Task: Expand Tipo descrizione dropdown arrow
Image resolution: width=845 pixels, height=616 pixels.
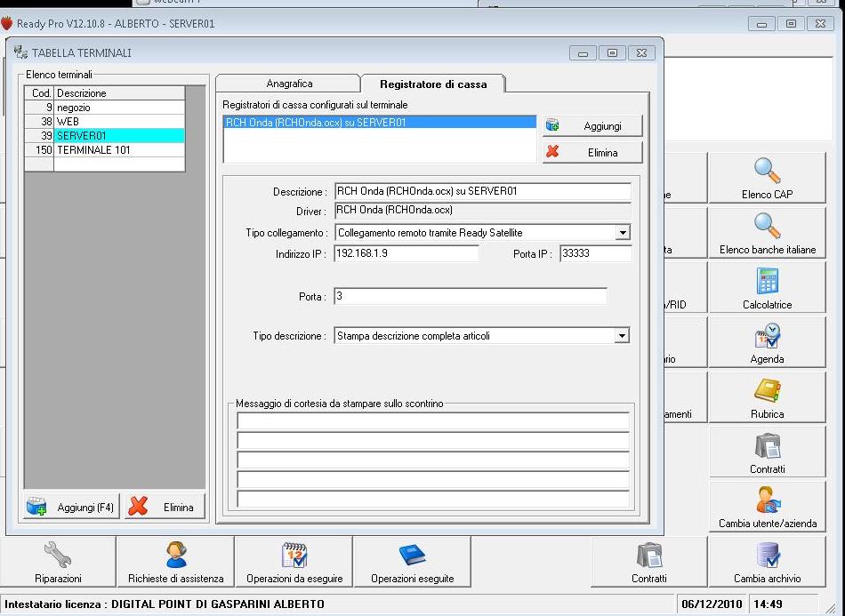Action: pos(622,336)
